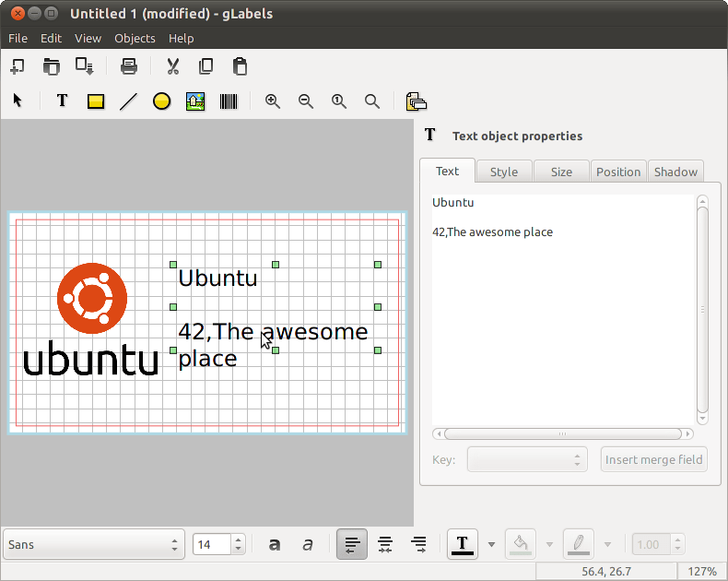Click the Merge properties icon

(x=416, y=101)
